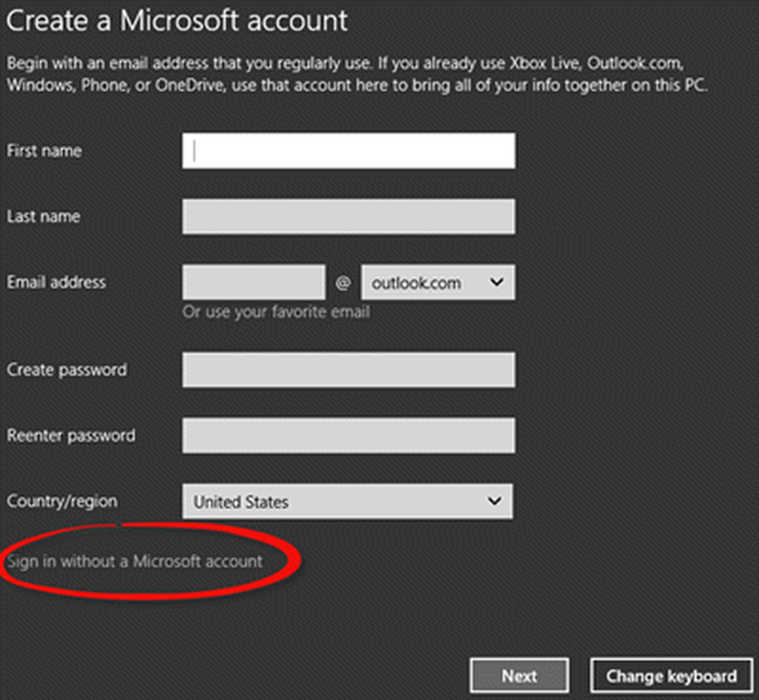Click the 'Country/region' label

tap(62, 502)
